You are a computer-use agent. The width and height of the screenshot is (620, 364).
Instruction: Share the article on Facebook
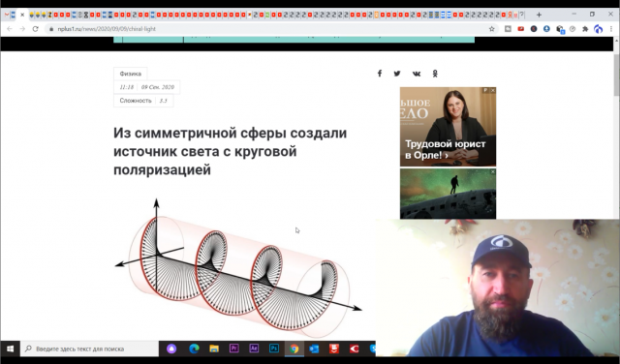pos(380,74)
